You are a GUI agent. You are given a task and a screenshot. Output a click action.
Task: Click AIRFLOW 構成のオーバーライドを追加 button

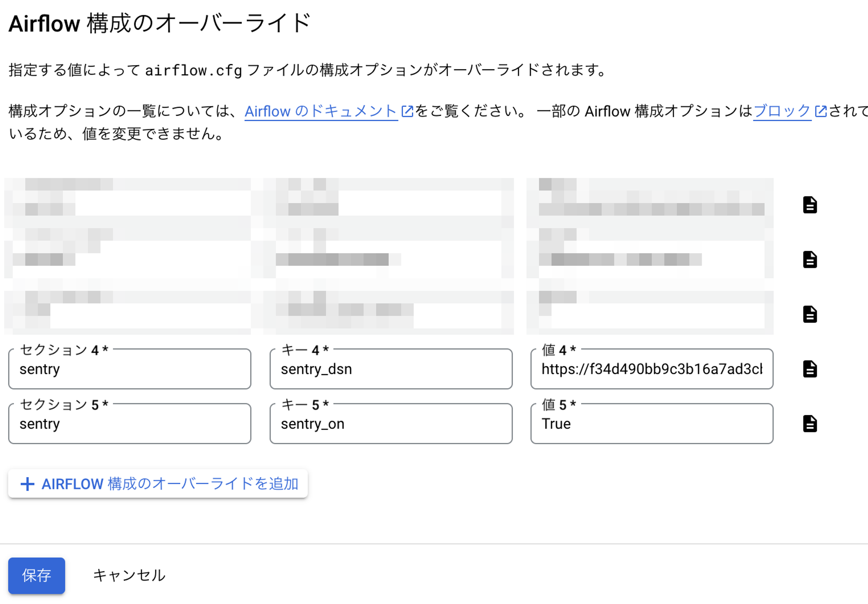pyautogui.click(x=169, y=484)
